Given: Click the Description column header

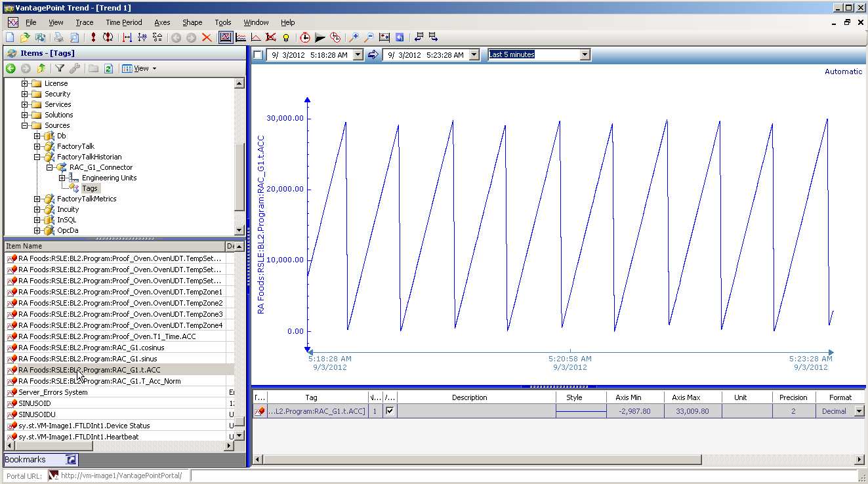Looking at the screenshot, I should tap(469, 397).
